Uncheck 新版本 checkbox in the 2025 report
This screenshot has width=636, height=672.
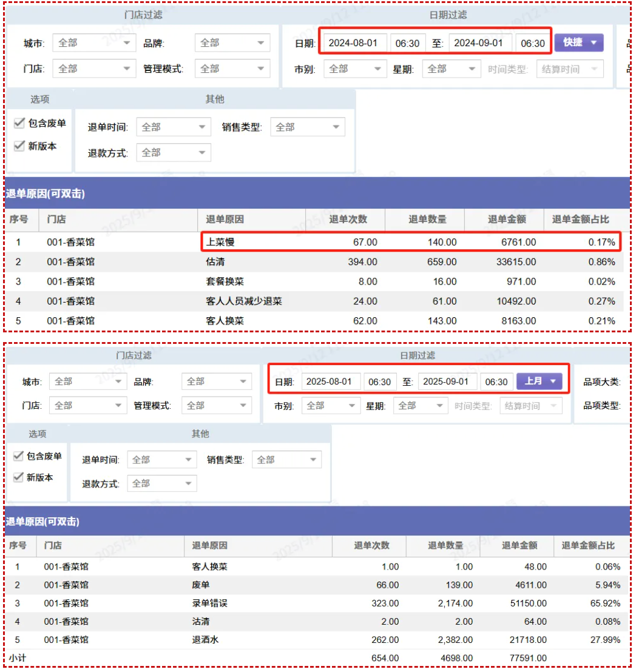(x=18, y=477)
